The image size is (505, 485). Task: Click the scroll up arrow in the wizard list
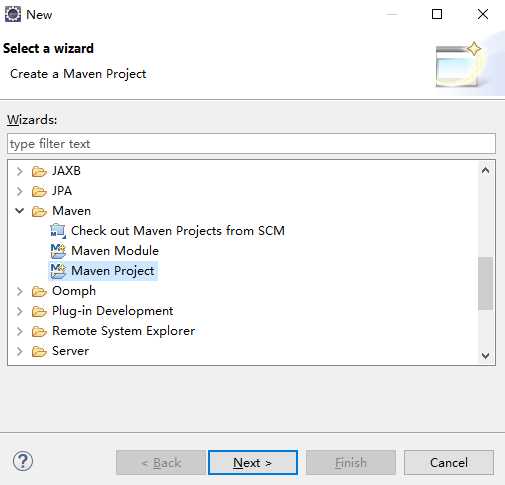click(x=485, y=171)
